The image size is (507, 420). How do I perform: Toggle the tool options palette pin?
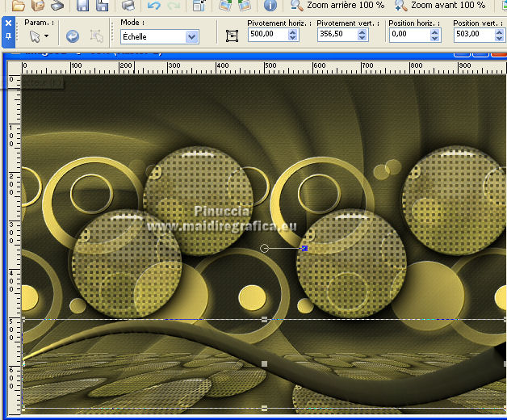tap(8, 36)
